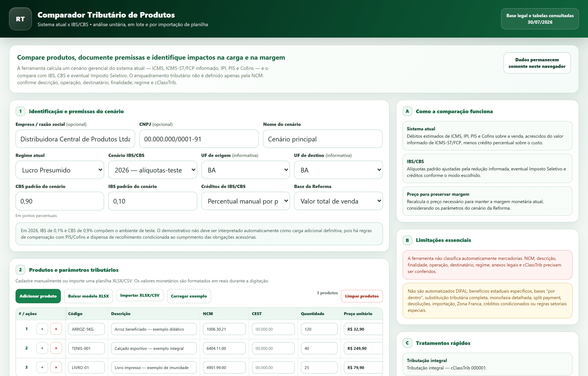Click Importar XLSX/CSV button
Screen dimensions: 588x376
140,295
